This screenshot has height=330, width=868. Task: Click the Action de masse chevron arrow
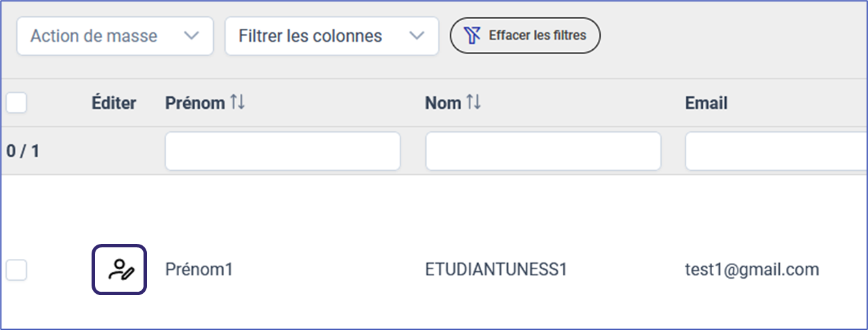191,36
